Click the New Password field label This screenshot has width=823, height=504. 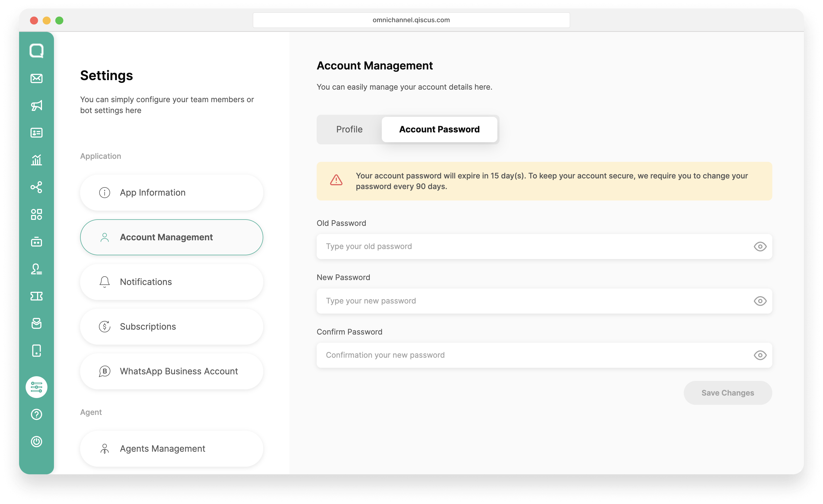pyautogui.click(x=343, y=277)
